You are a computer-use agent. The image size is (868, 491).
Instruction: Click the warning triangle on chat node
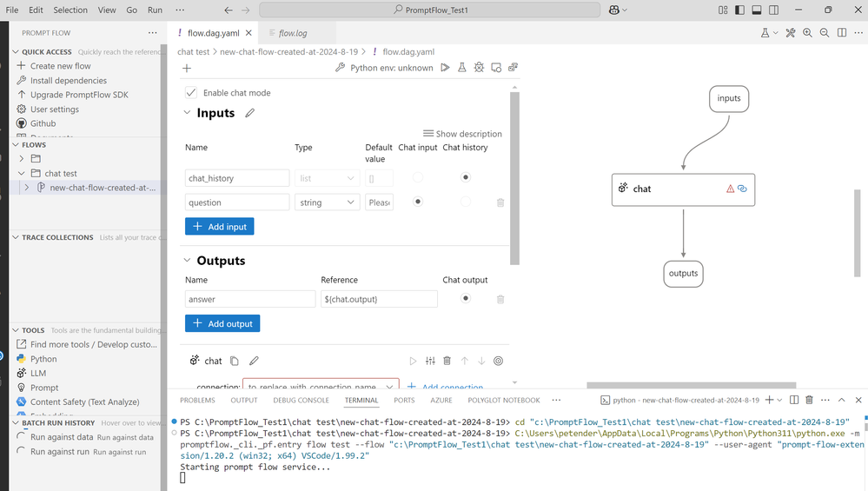[x=730, y=189]
